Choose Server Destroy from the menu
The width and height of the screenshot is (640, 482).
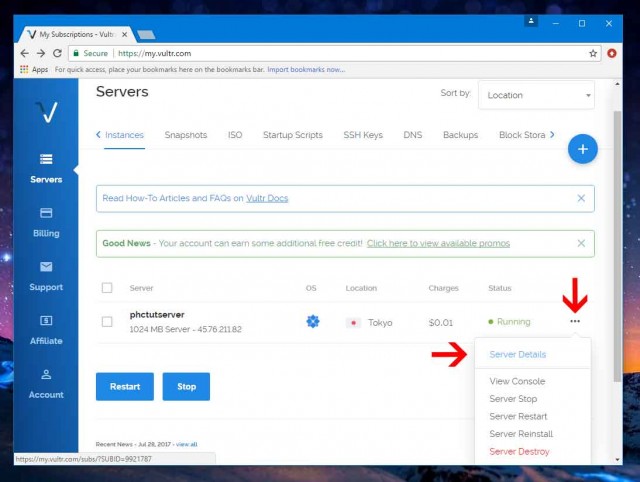click(519, 451)
